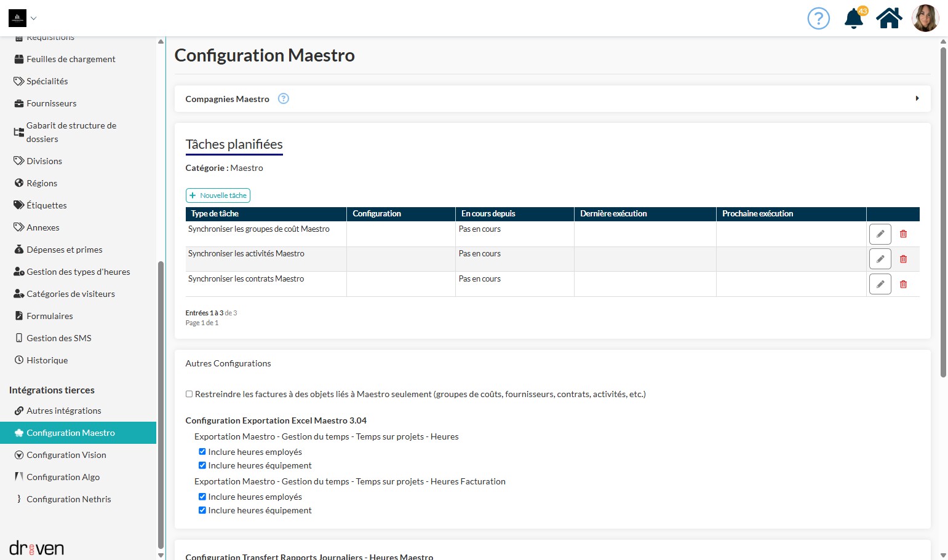The width and height of the screenshot is (948, 560).
Task: Go to home via house icon
Action: 889,18
